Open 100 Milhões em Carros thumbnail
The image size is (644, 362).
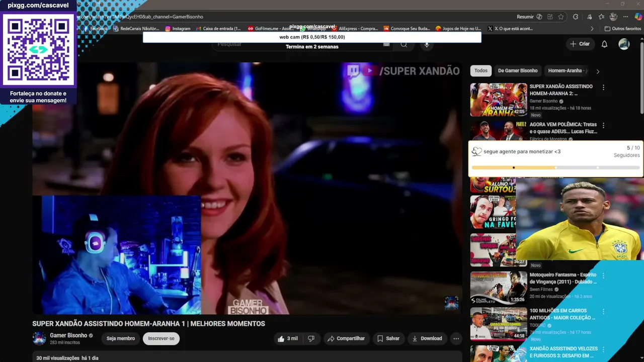pos(499,324)
